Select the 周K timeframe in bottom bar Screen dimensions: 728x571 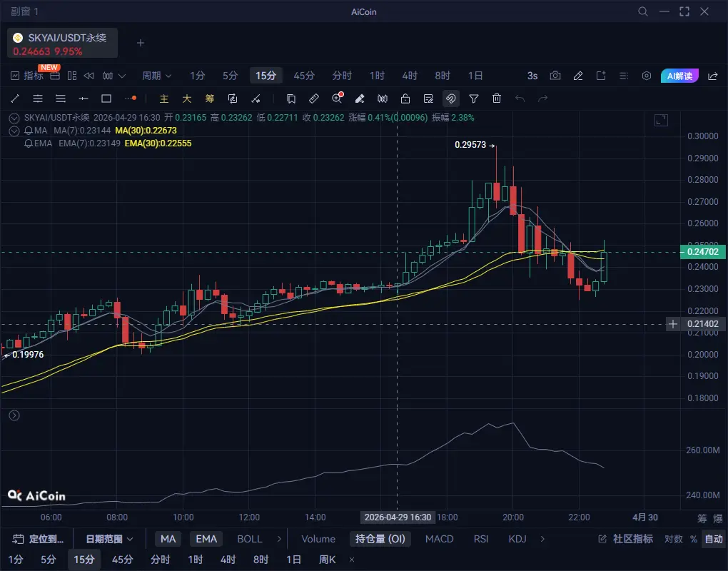pos(328,560)
